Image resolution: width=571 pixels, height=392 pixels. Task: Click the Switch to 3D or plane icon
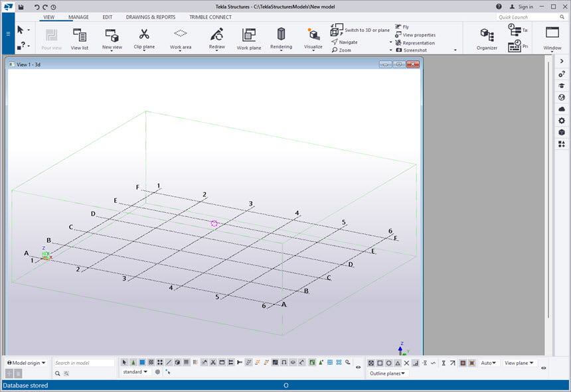(337, 30)
